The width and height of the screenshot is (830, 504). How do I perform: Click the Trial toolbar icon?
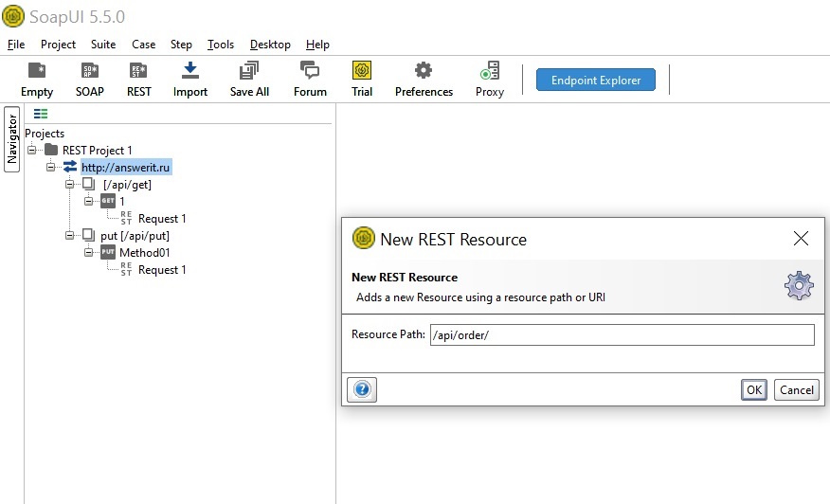[x=362, y=70]
